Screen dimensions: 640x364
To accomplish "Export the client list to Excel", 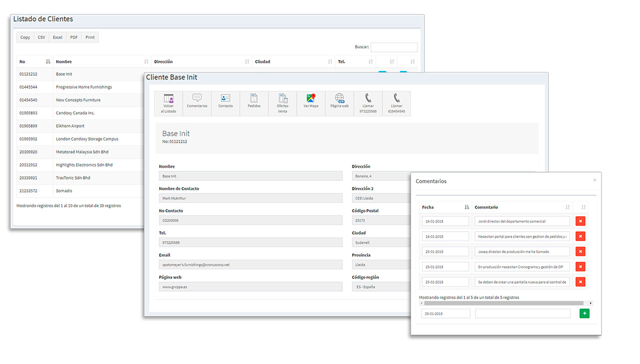I will pyautogui.click(x=57, y=37).
